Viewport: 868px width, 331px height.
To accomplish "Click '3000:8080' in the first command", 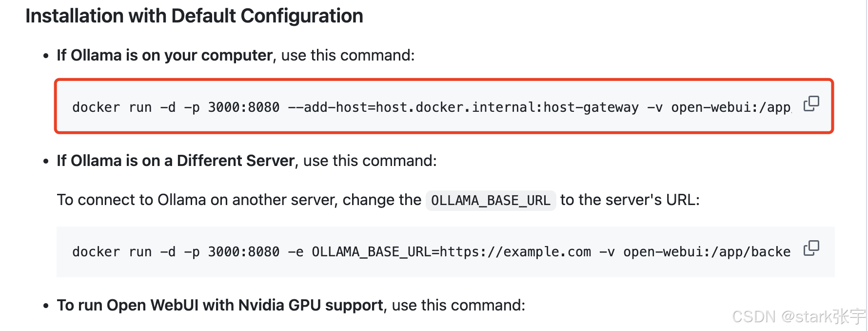I will [243, 107].
